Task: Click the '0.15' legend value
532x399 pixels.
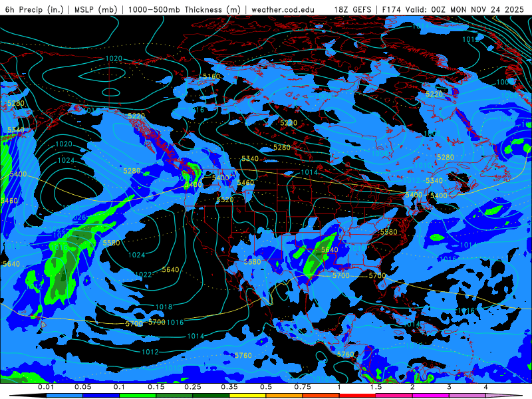Action: pos(156,387)
